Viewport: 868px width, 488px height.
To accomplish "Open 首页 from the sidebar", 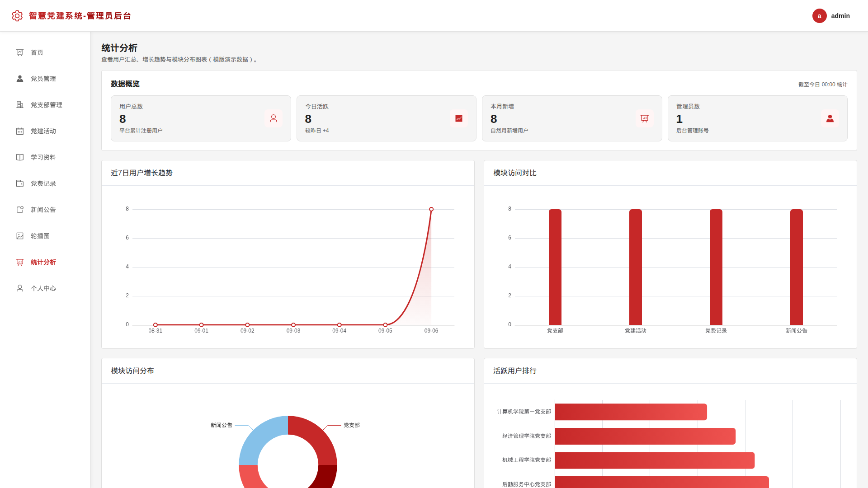I will tap(45, 52).
